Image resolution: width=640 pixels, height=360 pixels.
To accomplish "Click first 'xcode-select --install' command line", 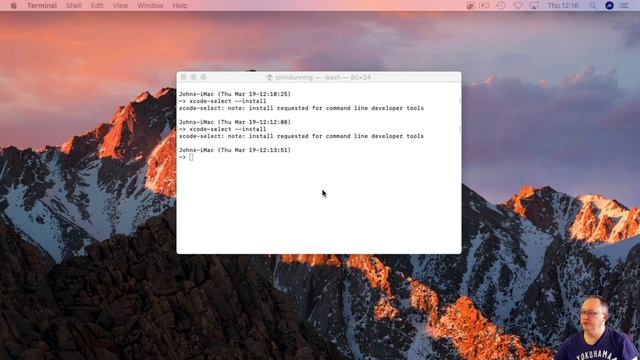I will point(222,101).
